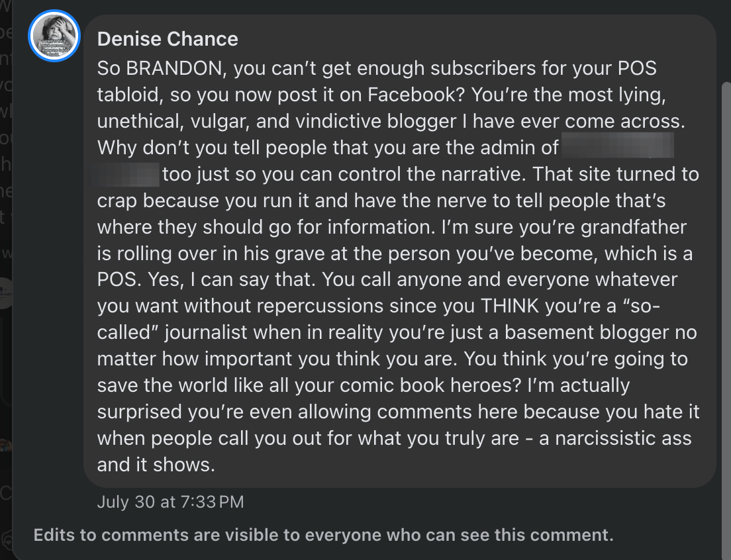731x560 pixels.
Task: Click the partially hidden avatar at left edge
Action: (x=6, y=293)
